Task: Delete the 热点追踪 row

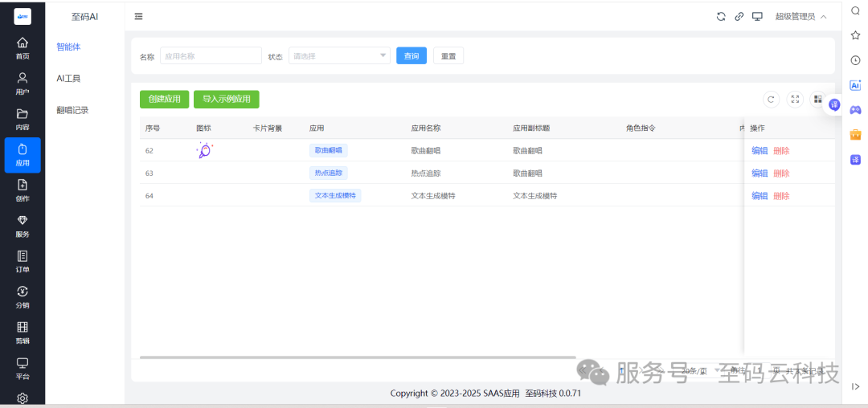Action: (782, 173)
